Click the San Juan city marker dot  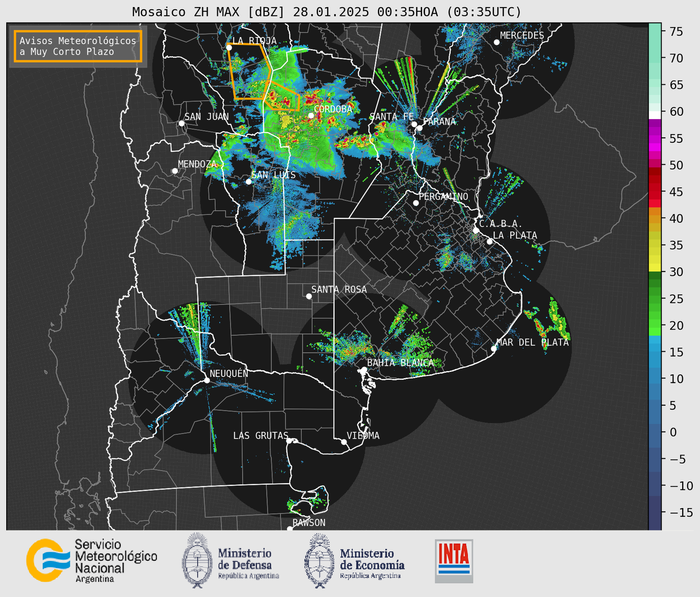coord(181,123)
